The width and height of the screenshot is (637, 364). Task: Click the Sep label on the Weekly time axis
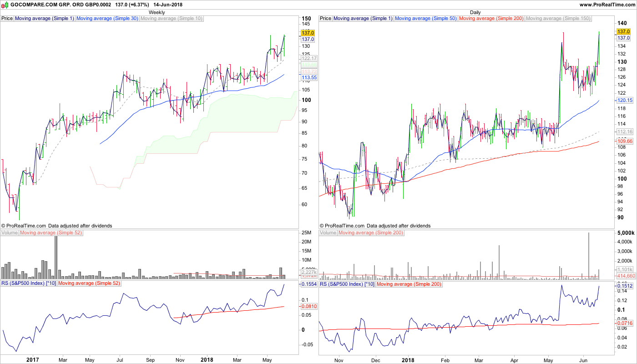coord(151,359)
